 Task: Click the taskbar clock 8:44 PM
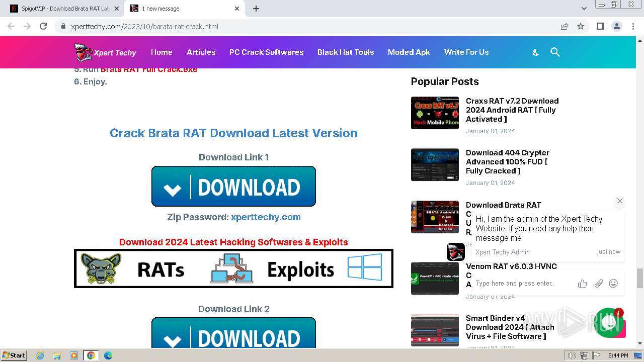[x=618, y=355]
